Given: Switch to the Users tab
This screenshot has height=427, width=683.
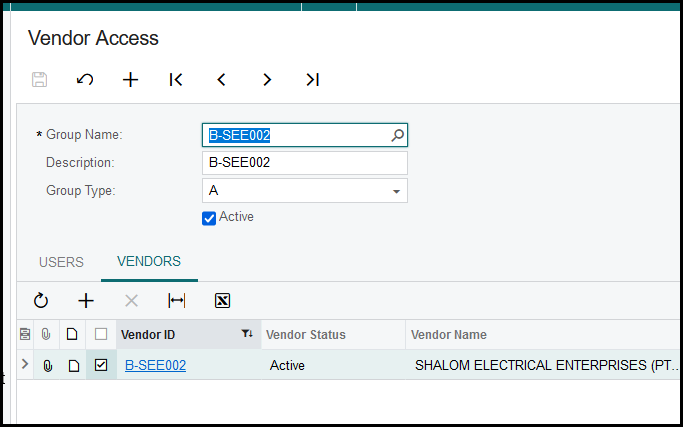Looking at the screenshot, I should pyautogui.click(x=61, y=262).
